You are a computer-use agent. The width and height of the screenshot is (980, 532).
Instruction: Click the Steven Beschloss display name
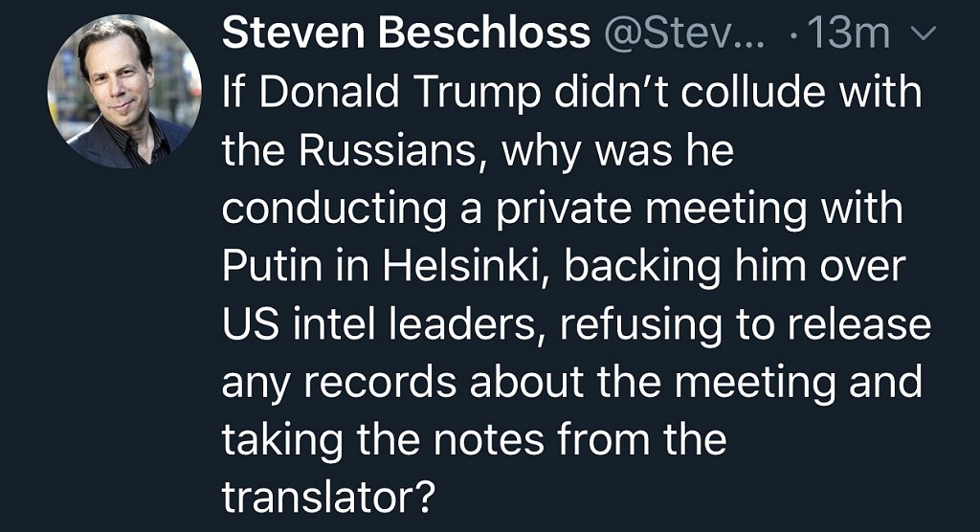[406, 35]
